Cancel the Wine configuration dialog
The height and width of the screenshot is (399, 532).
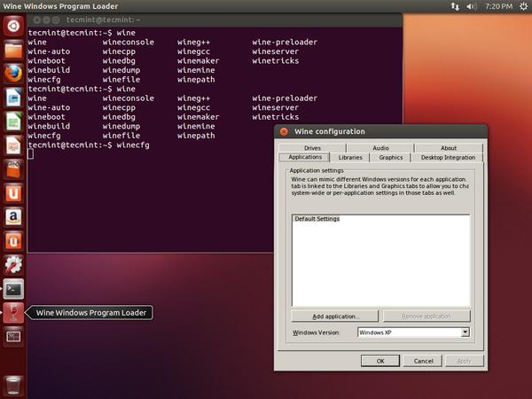pos(424,361)
